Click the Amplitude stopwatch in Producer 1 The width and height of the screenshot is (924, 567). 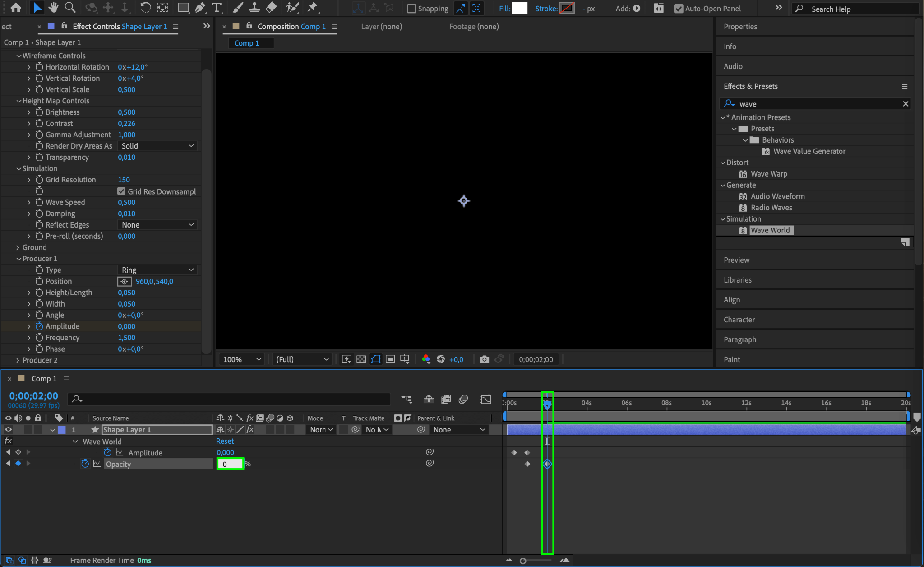39,326
